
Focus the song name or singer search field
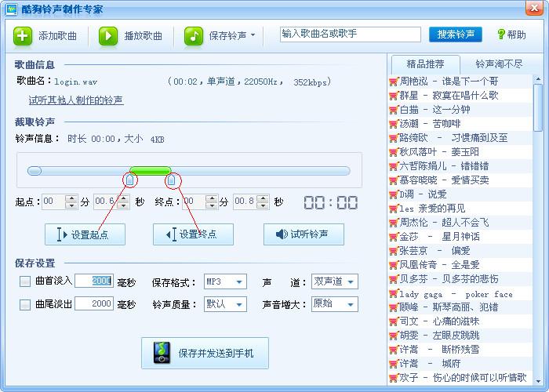point(350,34)
